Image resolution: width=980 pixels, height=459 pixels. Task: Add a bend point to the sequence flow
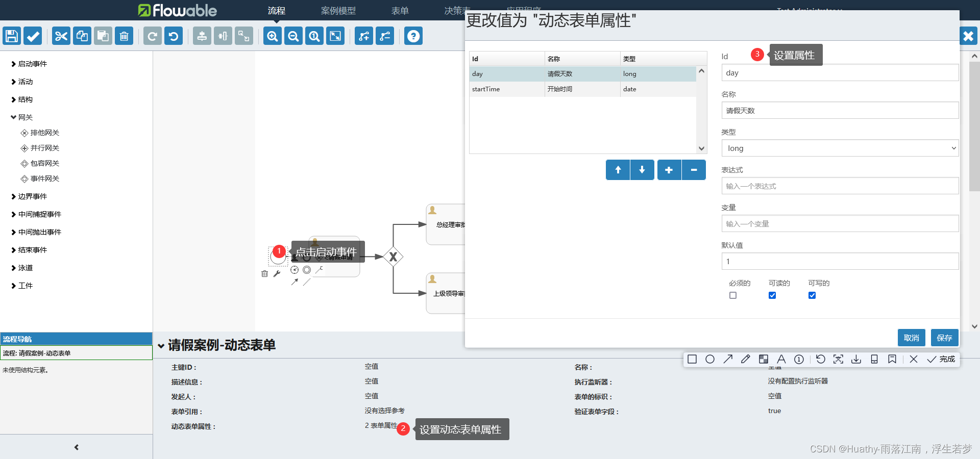point(364,36)
